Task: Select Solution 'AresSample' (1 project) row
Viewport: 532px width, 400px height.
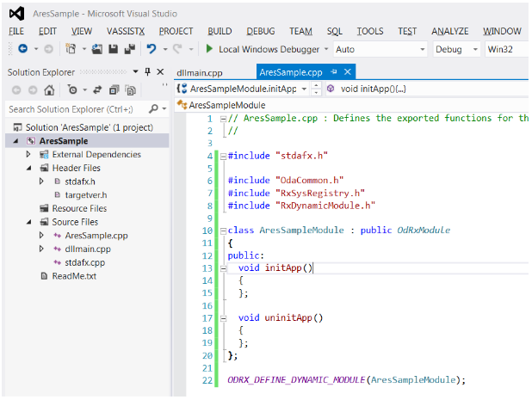Action: (87, 127)
